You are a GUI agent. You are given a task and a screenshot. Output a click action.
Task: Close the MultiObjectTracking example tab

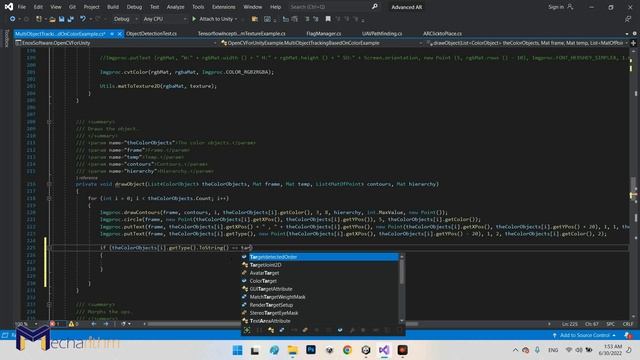click(120, 34)
